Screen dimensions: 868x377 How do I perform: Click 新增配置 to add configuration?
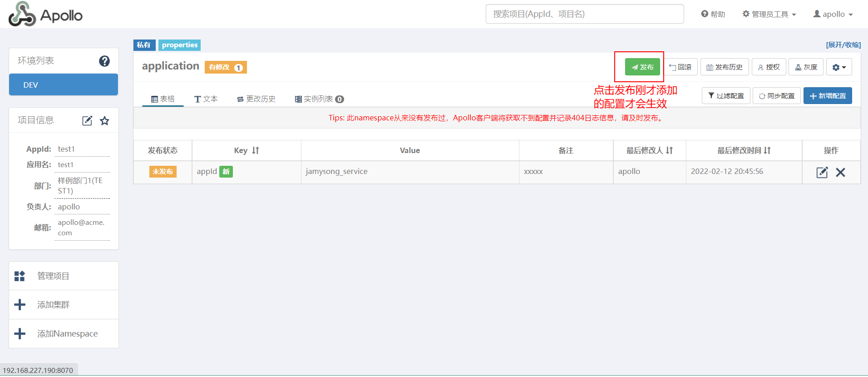tap(828, 96)
